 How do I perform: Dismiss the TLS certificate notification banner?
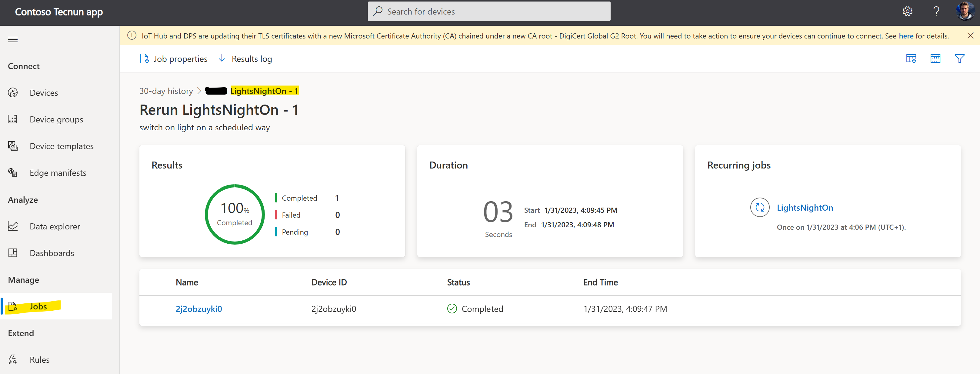pyautogui.click(x=970, y=36)
